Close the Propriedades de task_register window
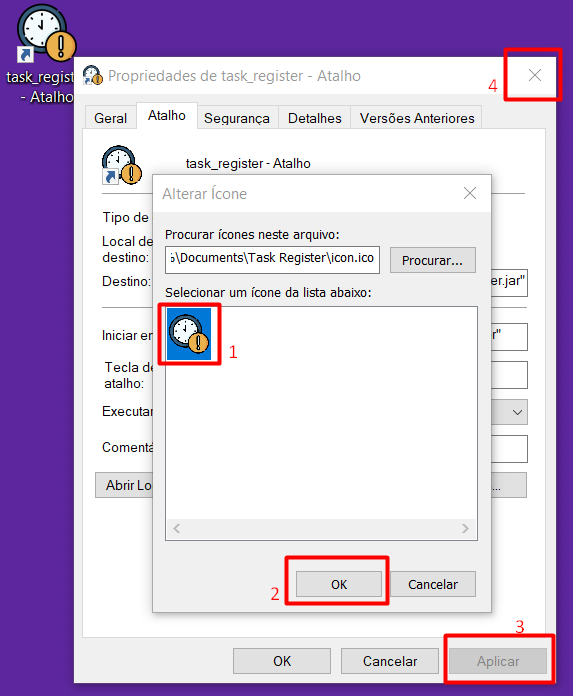Viewport: 573px width, 696px height. pyautogui.click(x=535, y=75)
